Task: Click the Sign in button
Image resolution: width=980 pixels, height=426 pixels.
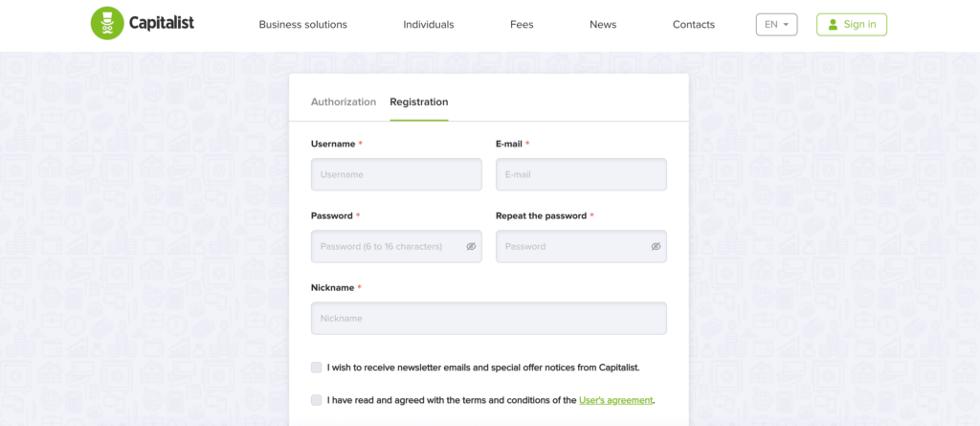Action: (x=851, y=24)
